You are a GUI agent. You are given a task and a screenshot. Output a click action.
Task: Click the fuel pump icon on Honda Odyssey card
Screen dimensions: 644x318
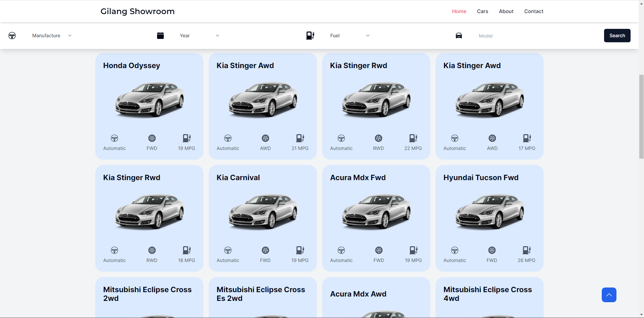pyautogui.click(x=187, y=138)
